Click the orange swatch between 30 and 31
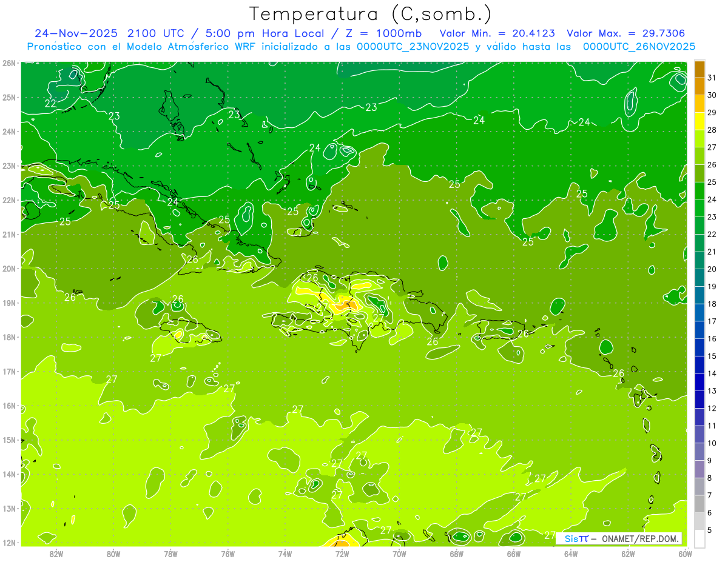 pyautogui.click(x=699, y=86)
